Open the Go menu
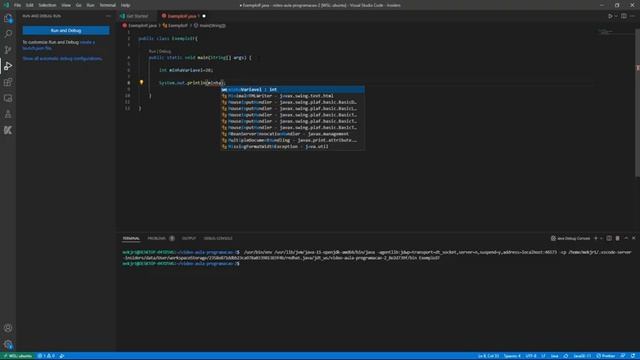This screenshot has width=640, height=360. pyautogui.click(x=78, y=5)
